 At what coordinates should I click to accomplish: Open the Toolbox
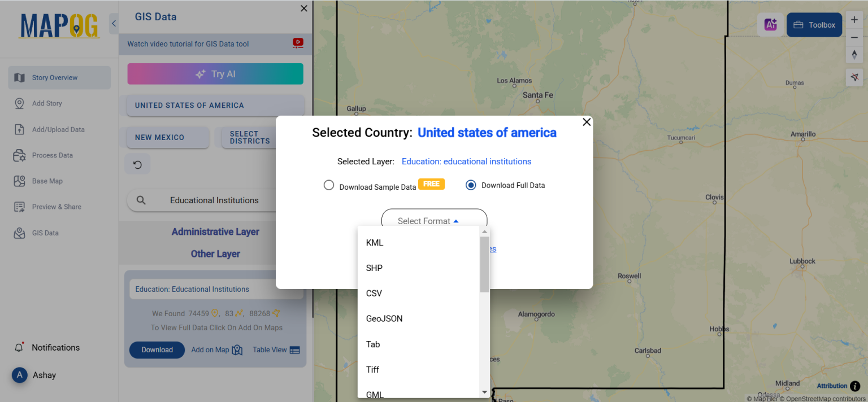coord(814,25)
